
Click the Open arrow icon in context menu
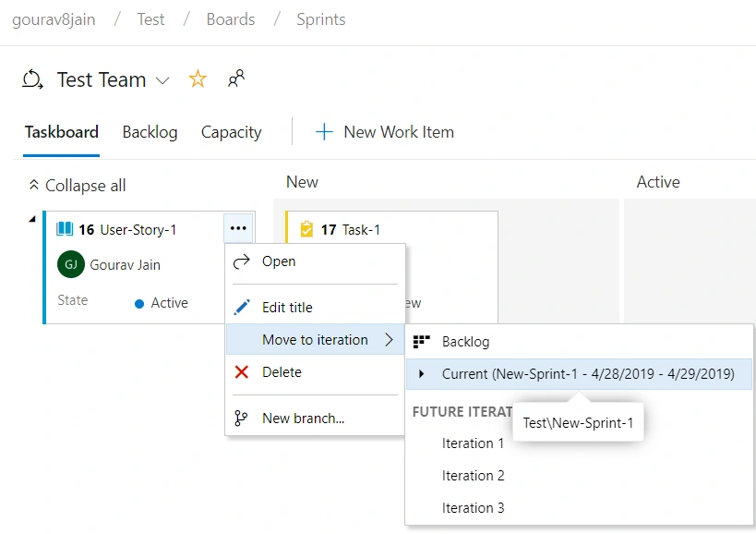(242, 261)
